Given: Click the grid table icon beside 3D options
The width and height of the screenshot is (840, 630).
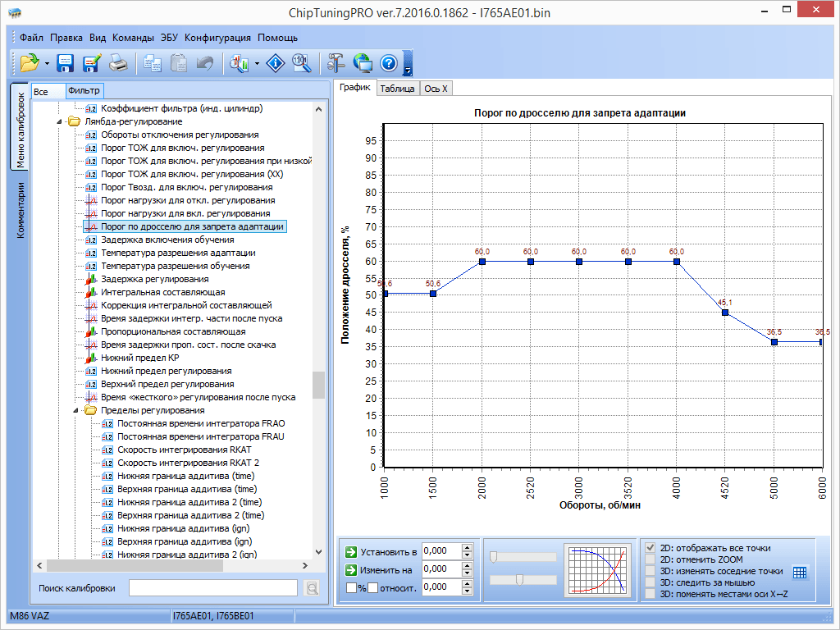Looking at the screenshot, I should click(x=800, y=573).
